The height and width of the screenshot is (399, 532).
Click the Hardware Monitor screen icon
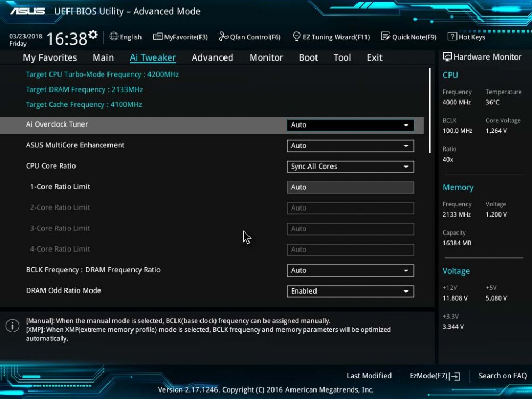[447, 57]
